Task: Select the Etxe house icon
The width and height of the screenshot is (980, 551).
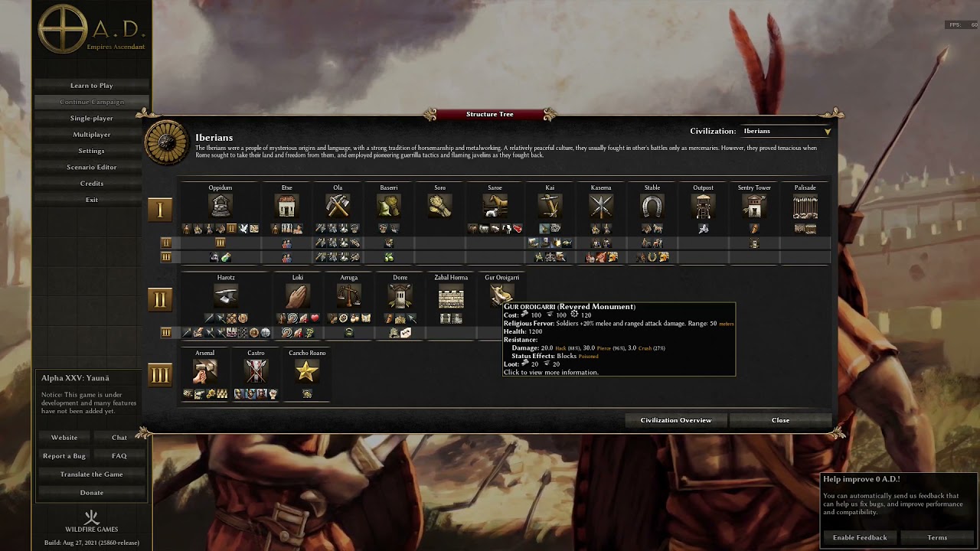Action: coord(286,205)
